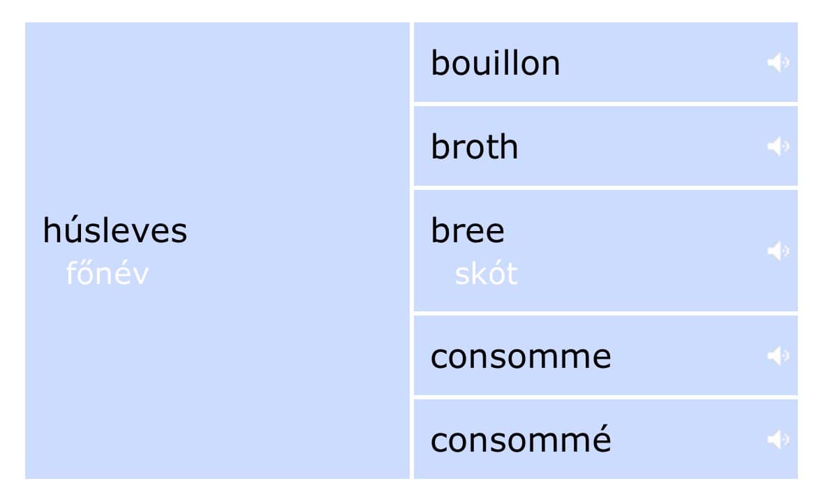
Task: Click the skót dialect label
Action: [486, 274]
